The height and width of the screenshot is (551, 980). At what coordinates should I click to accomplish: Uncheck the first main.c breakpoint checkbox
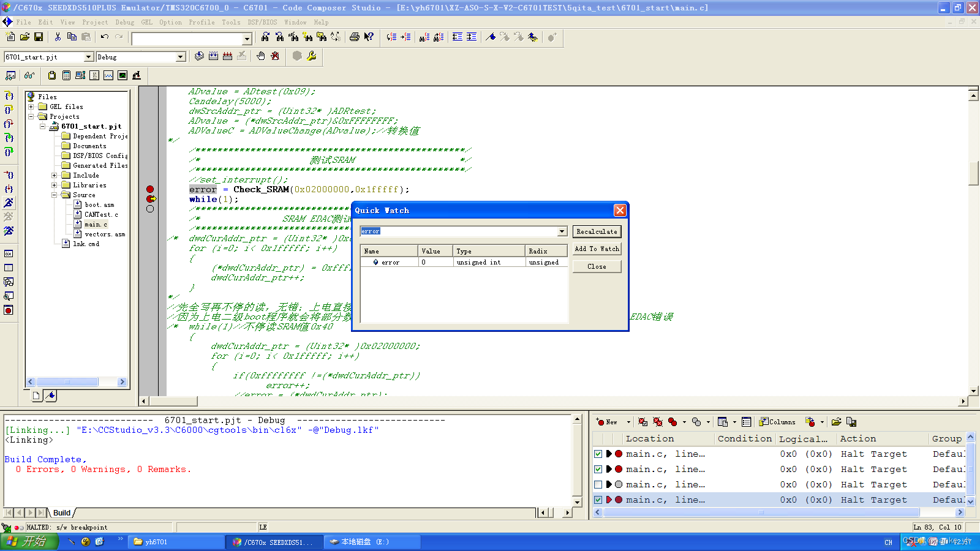(x=598, y=454)
